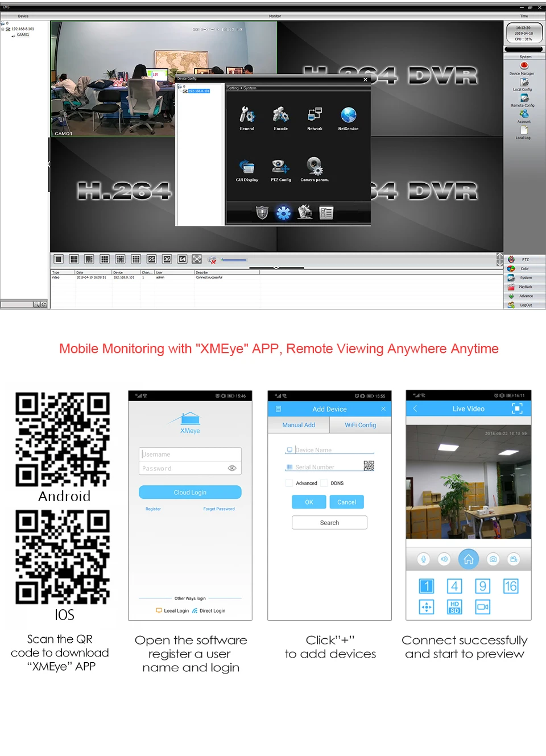Switch to 4-view layout in CMS toolbar
This screenshot has width=546, height=756.
(74, 259)
